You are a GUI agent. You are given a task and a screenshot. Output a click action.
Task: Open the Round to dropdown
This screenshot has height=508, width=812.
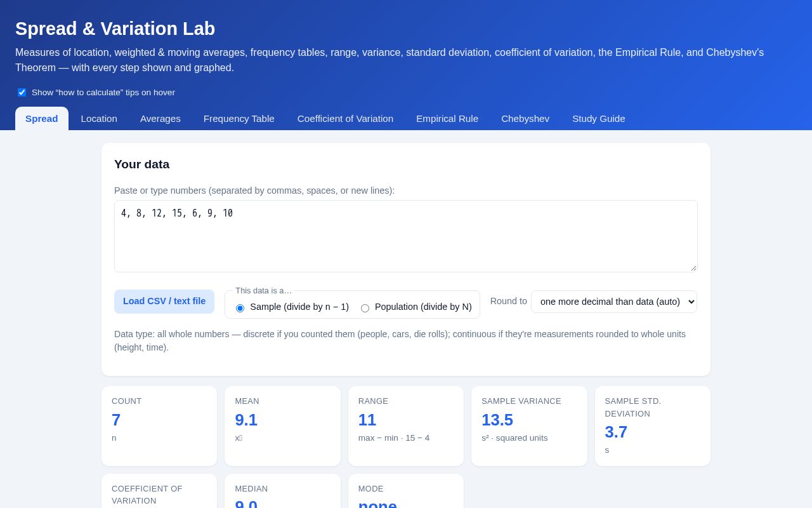point(614,302)
